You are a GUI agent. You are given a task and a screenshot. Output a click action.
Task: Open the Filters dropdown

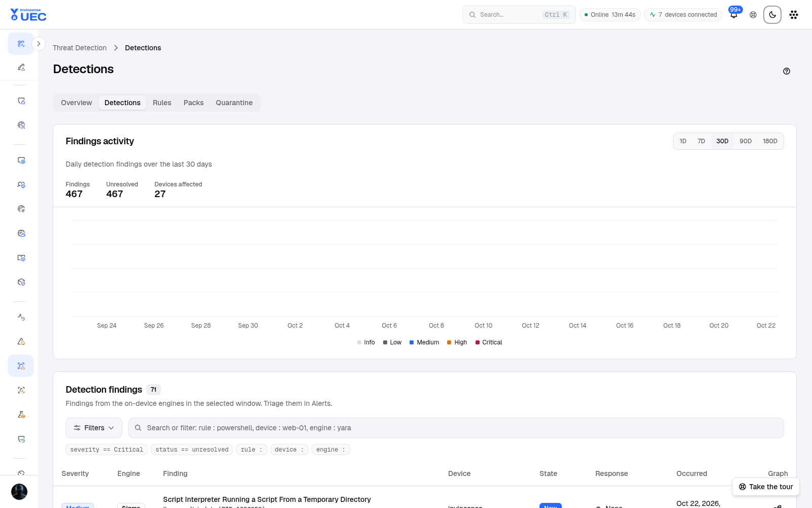tap(94, 428)
